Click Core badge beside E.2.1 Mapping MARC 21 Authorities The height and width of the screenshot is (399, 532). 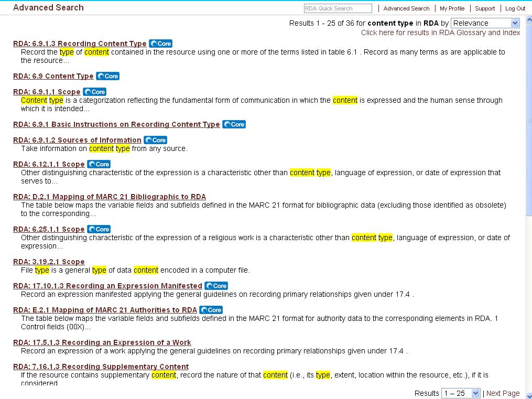tap(211, 310)
